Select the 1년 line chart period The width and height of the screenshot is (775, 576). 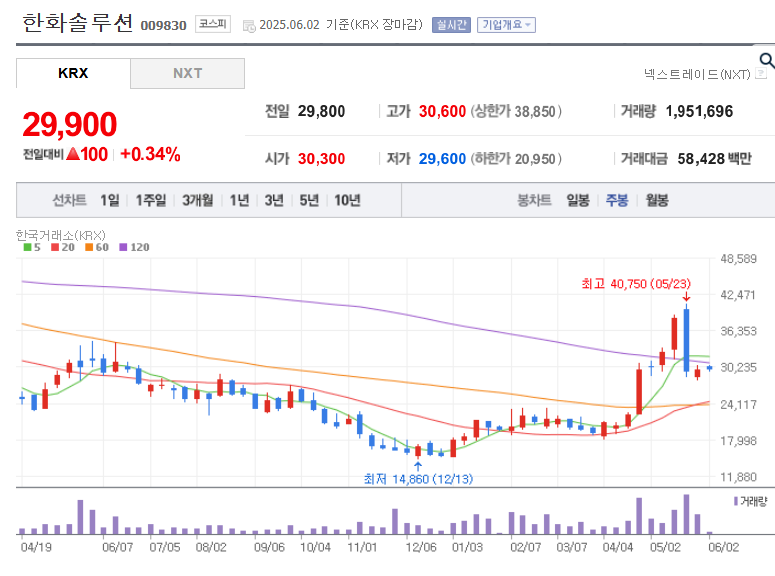pyautogui.click(x=239, y=200)
